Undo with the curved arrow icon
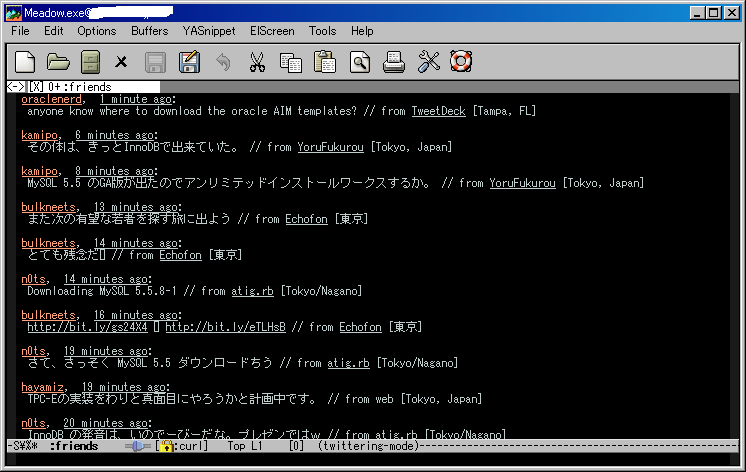The height and width of the screenshot is (472, 746). [x=223, y=62]
